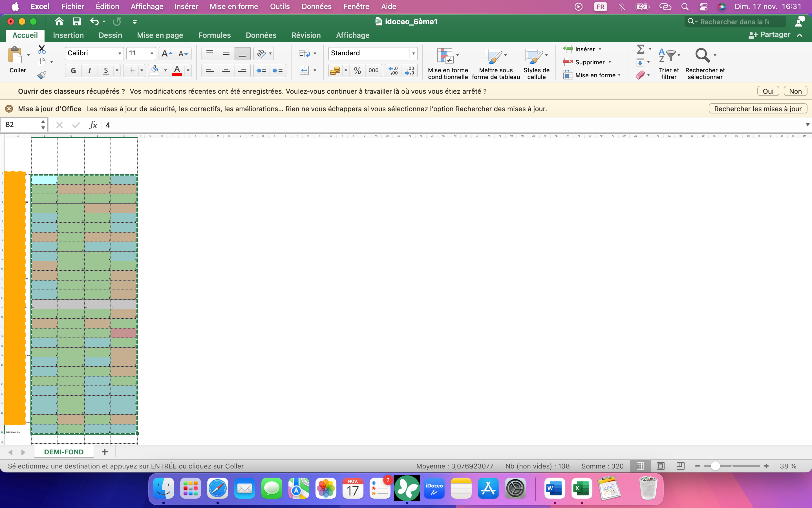Apply the red font color swatch
This screenshot has height=508, width=812.
click(x=177, y=71)
